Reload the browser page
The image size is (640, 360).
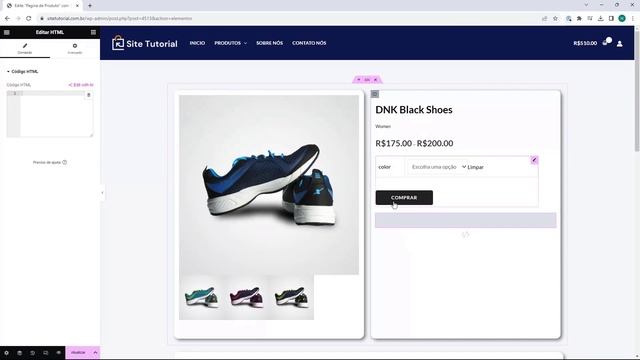29,18
